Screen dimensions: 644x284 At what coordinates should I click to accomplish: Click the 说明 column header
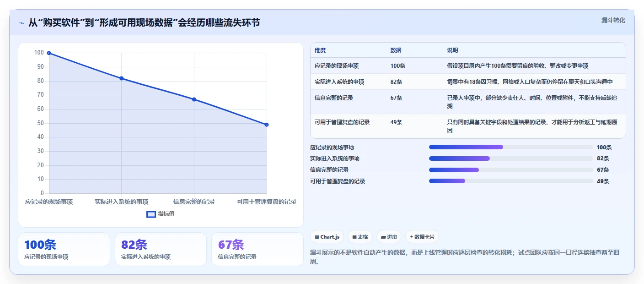[x=452, y=50]
